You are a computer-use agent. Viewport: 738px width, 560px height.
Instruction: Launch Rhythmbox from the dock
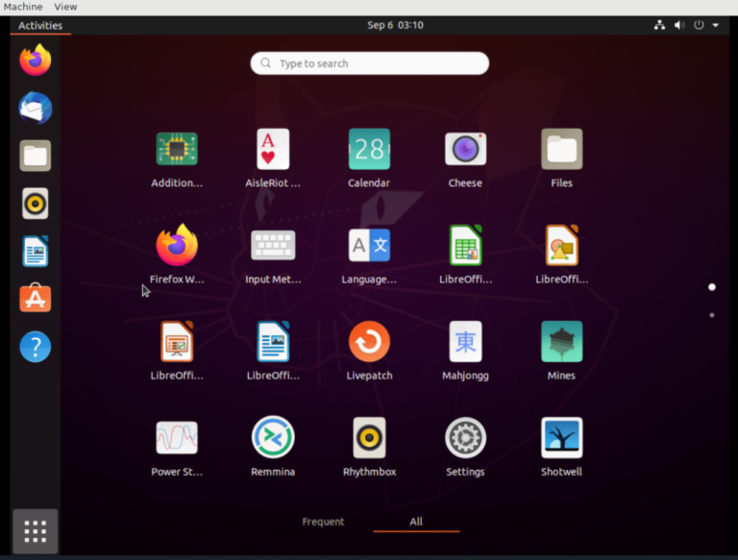point(36,204)
